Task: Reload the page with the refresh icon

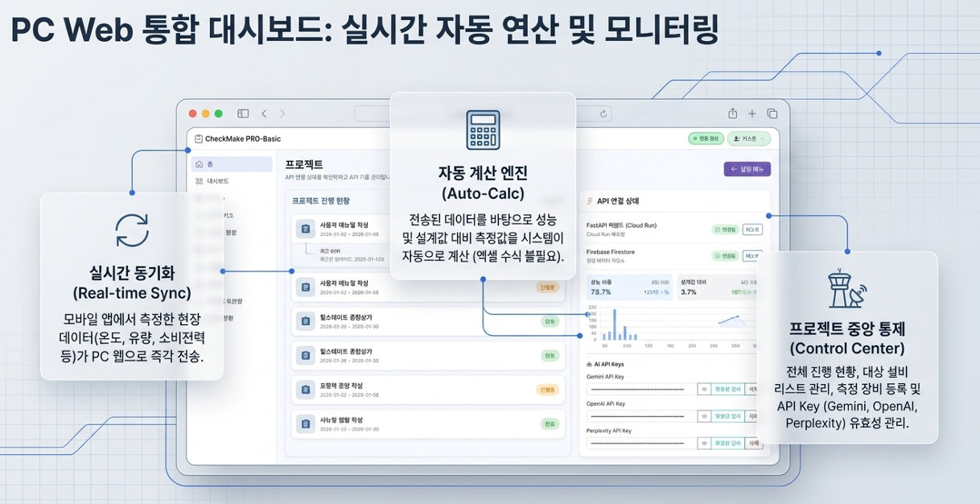Action: pos(603,114)
